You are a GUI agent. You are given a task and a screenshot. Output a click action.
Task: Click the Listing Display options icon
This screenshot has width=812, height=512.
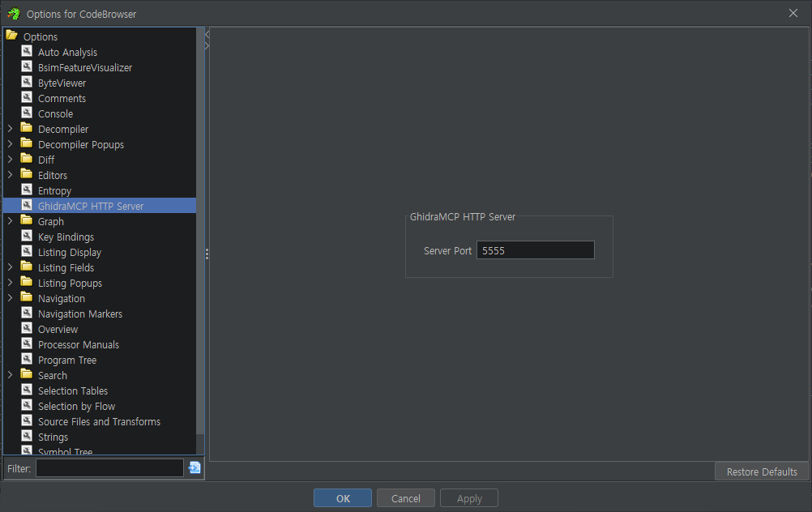pyautogui.click(x=27, y=252)
